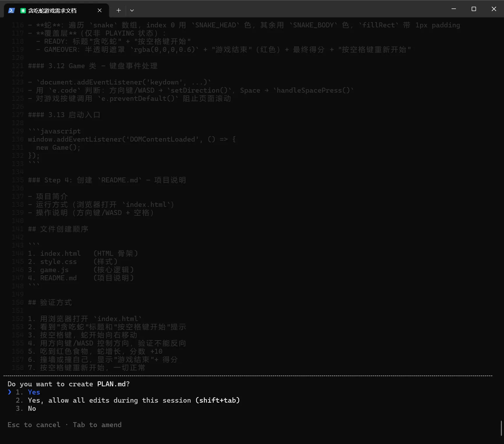Click the line "4. 用方向键/WASD 控制方向, 验证不能反向"
This screenshot has width=504, height=444.
(x=107, y=343)
